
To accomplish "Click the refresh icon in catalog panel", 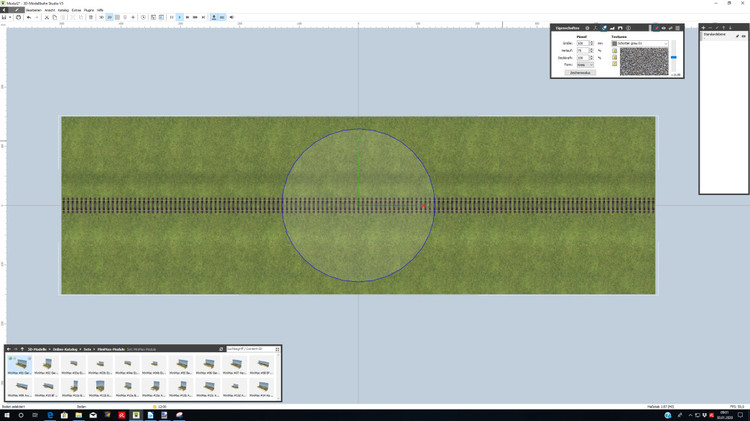I will tap(221, 349).
